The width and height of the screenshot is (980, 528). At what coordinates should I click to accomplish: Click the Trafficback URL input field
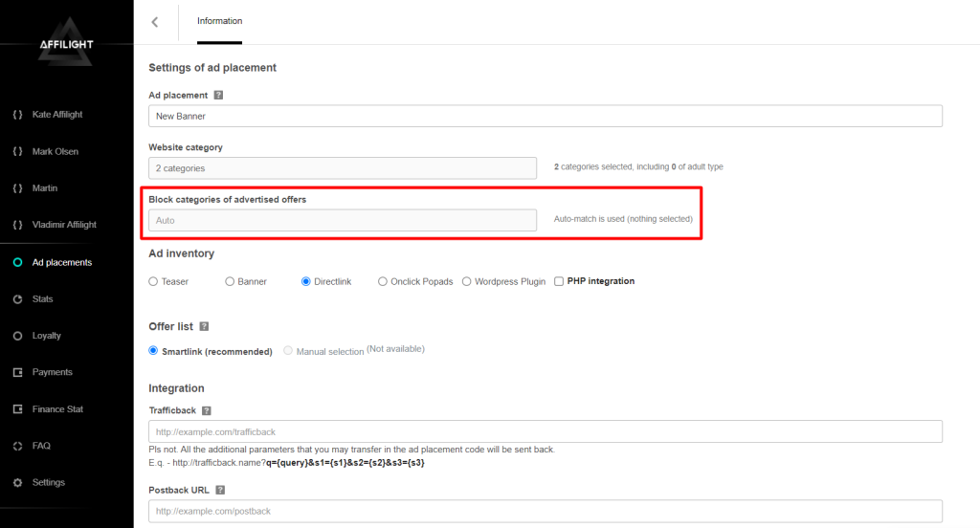point(546,431)
